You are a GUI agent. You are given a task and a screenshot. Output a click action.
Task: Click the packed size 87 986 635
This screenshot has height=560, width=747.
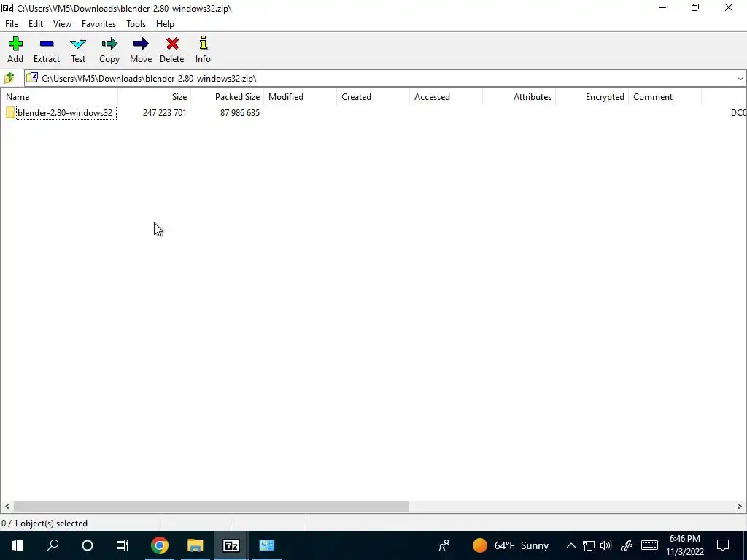click(x=239, y=113)
